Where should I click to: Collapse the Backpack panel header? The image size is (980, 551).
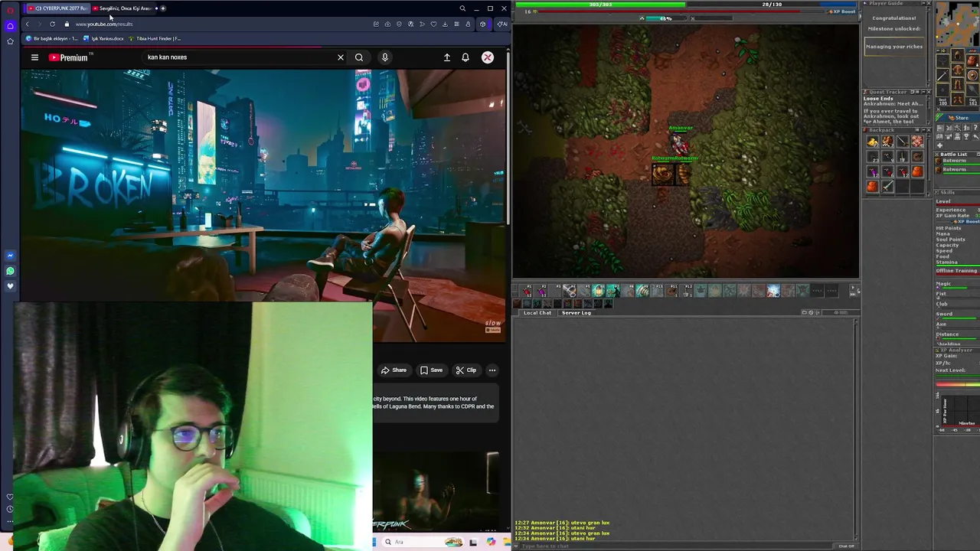click(923, 130)
